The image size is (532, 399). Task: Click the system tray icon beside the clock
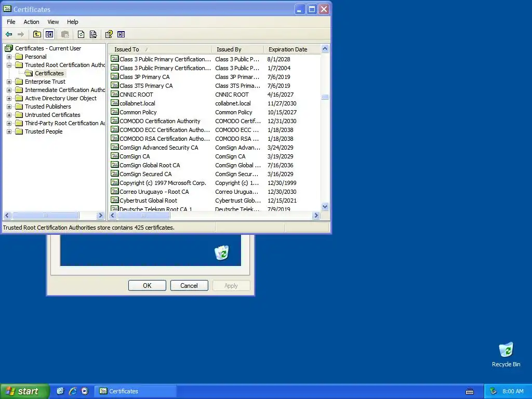pyautogui.click(x=493, y=391)
